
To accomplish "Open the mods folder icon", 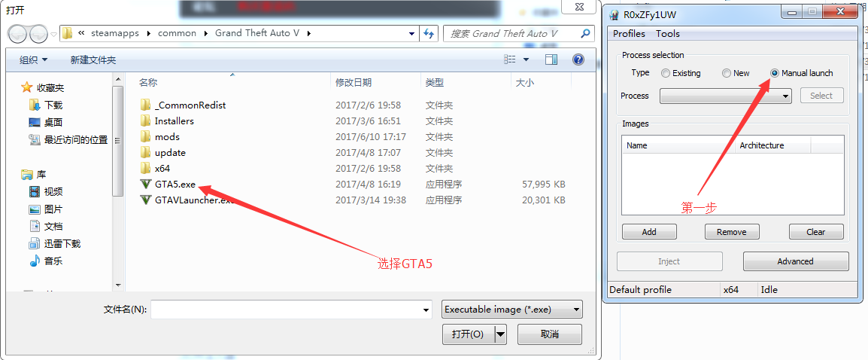I will 146,137.
